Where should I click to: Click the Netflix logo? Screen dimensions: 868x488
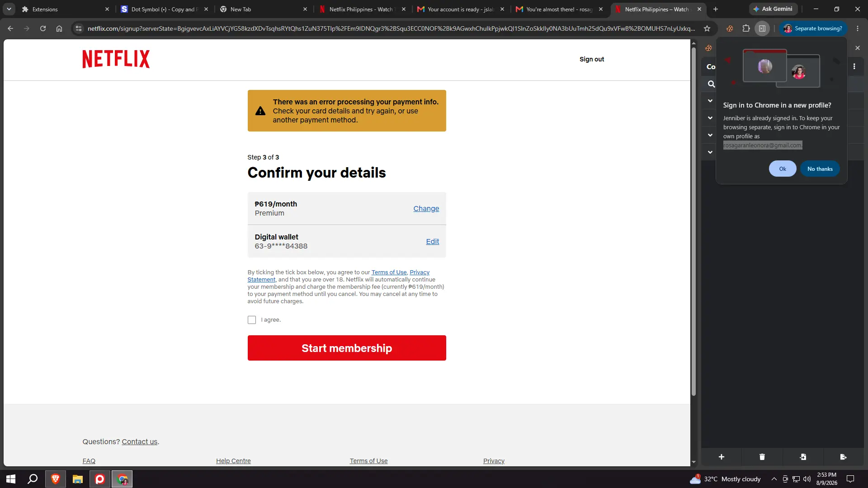(116, 59)
